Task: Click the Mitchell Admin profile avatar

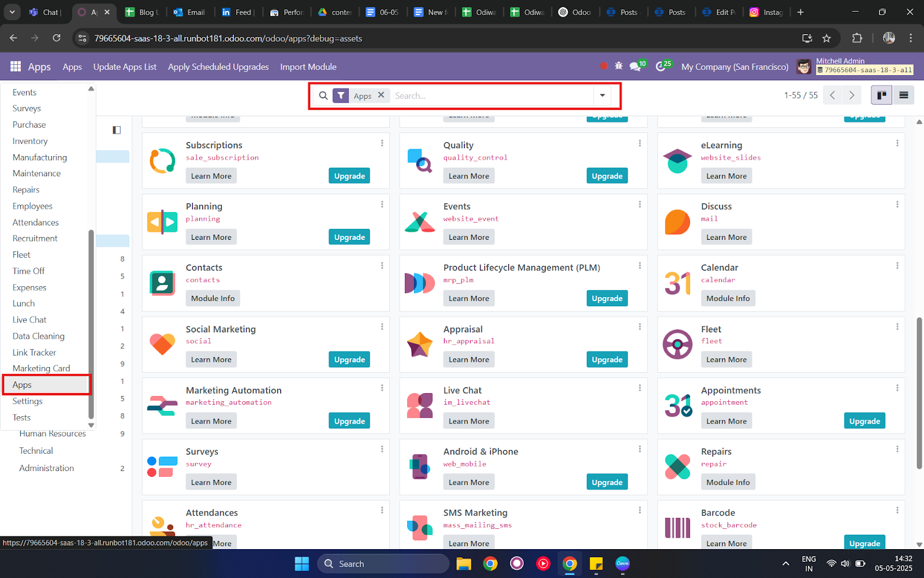Action: 803,66
